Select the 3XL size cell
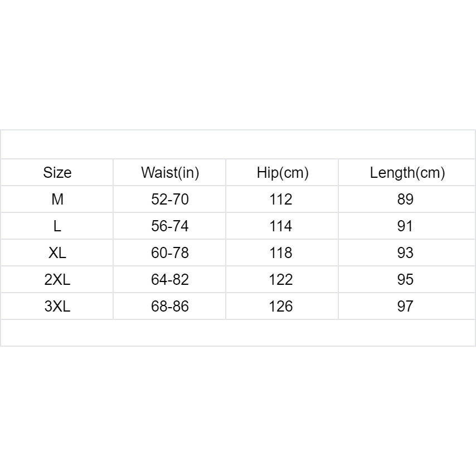The image size is (476, 476). (x=57, y=307)
